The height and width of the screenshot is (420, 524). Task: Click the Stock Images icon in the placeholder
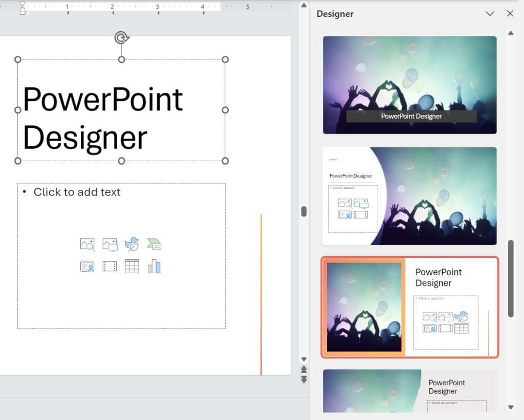pos(87,244)
